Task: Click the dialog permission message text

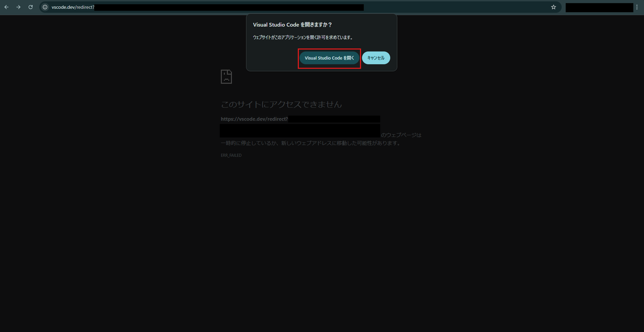Action: click(303, 37)
